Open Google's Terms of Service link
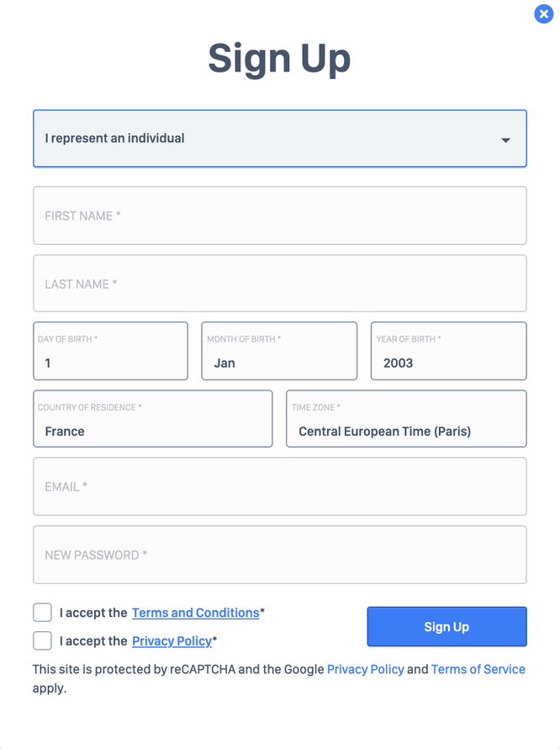Image resolution: width=560 pixels, height=749 pixels. [x=478, y=669]
